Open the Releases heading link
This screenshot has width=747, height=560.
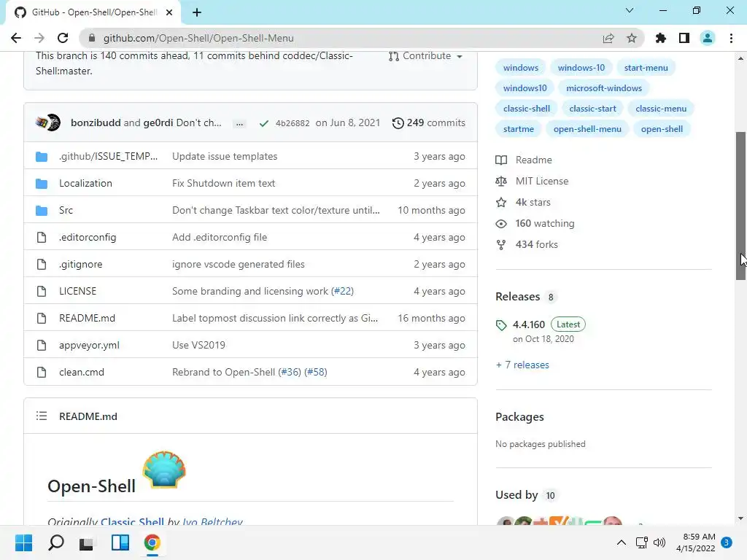click(x=526, y=297)
